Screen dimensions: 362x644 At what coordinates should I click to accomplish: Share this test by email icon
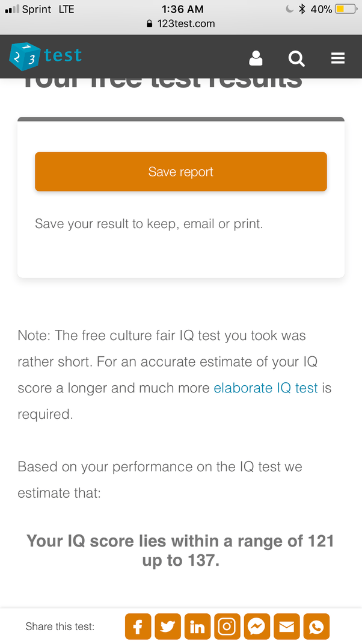click(287, 627)
